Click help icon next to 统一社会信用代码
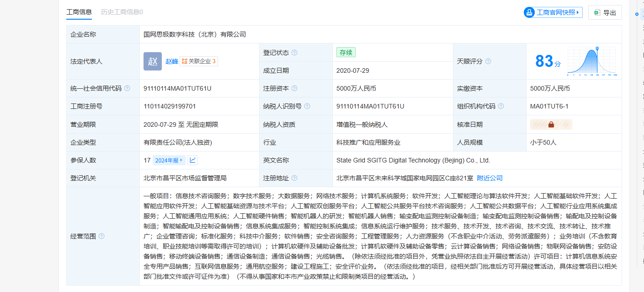 (x=127, y=88)
